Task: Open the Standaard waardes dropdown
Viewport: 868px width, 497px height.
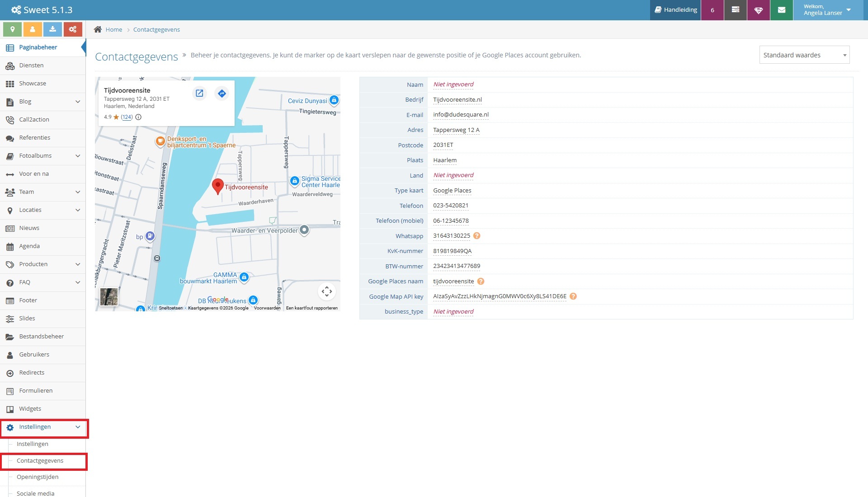Action: coord(804,55)
